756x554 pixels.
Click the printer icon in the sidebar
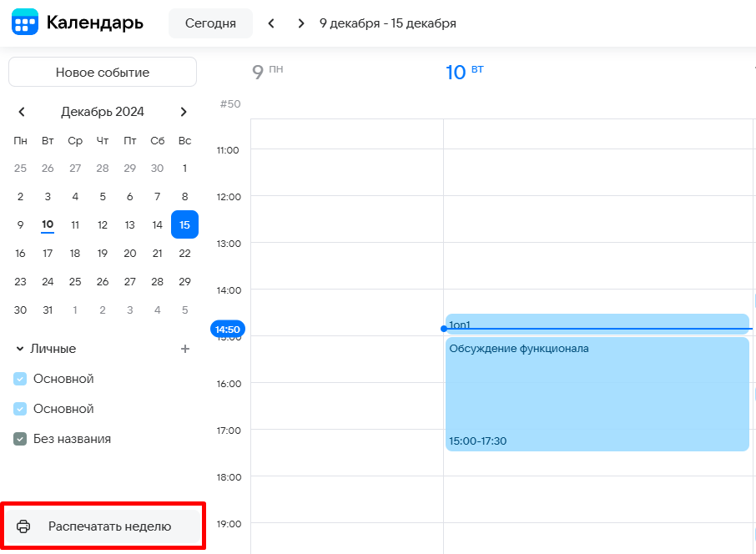click(23, 526)
